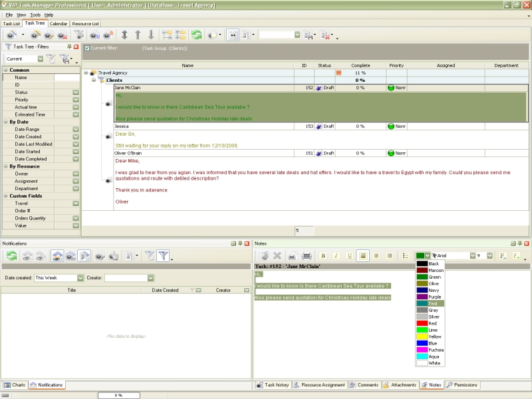Screen dimensions: 532x399
Task: Uncheck the Current filter checkbox
Action: (87, 48)
